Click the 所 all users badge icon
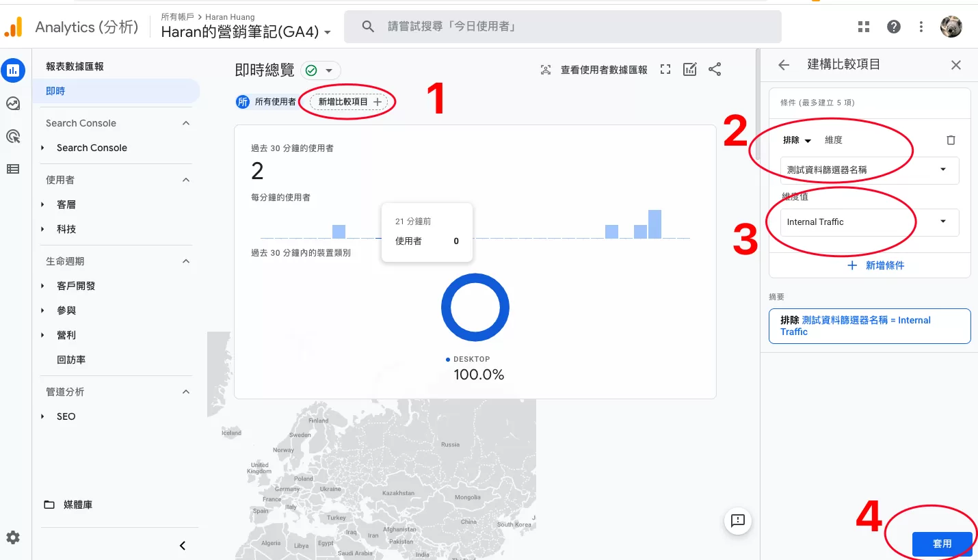 coord(243,102)
